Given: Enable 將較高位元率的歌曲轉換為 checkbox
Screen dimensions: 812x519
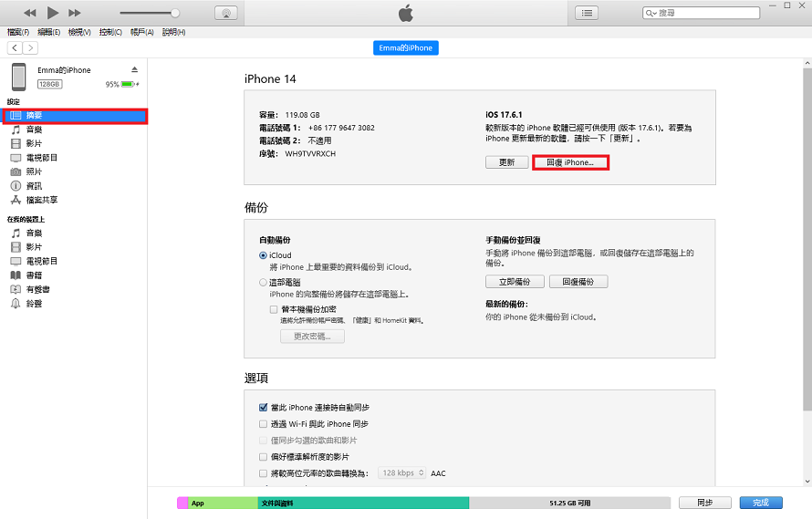Looking at the screenshot, I should (263, 473).
